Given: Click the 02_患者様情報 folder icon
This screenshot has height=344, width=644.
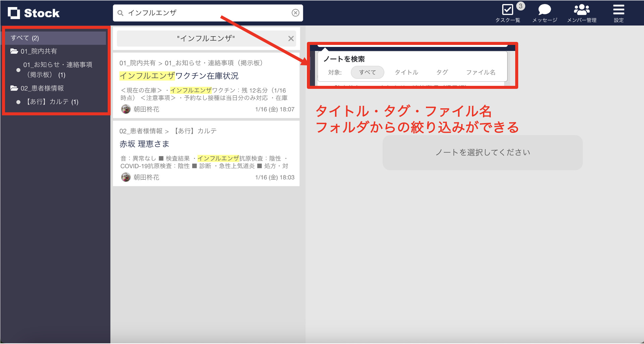Looking at the screenshot, I should pyautogui.click(x=13, y=88).
